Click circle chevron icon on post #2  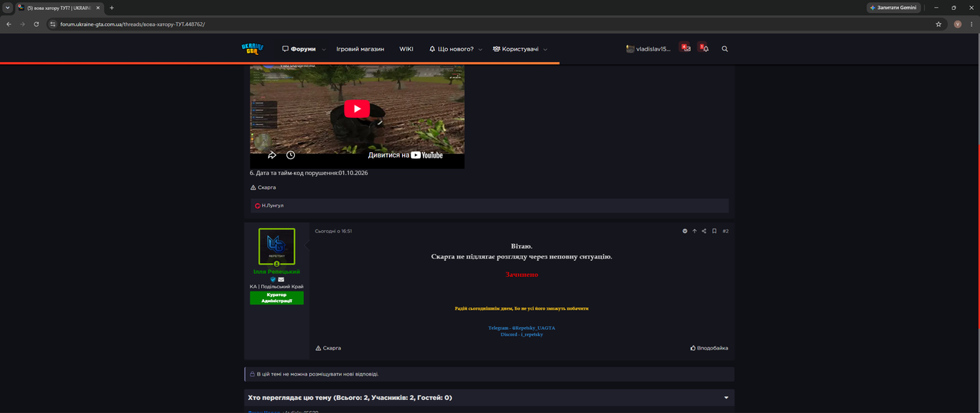[x=685, y=231]
